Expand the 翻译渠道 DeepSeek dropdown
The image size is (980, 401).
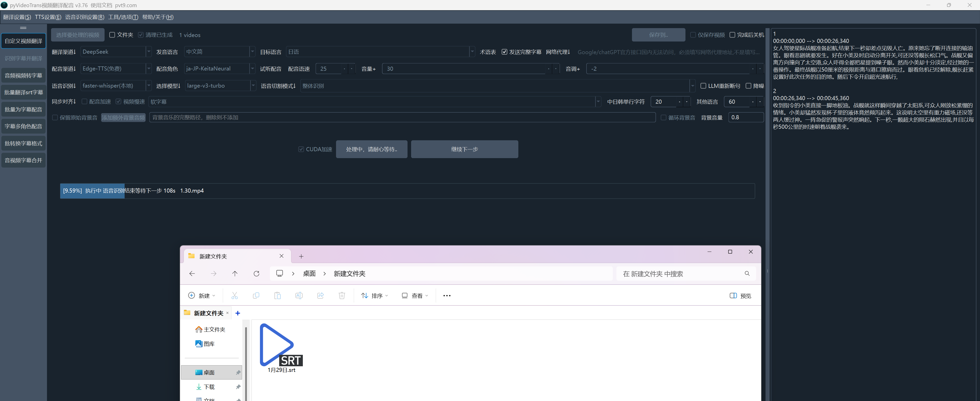149,52
